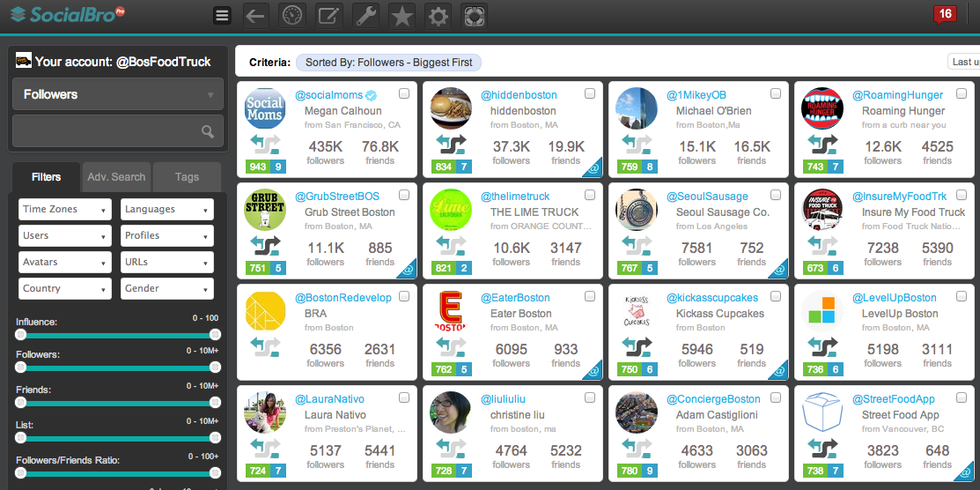Check the @thelimetruck card checkbox
The image size is (980, 490).
(589, 196)
